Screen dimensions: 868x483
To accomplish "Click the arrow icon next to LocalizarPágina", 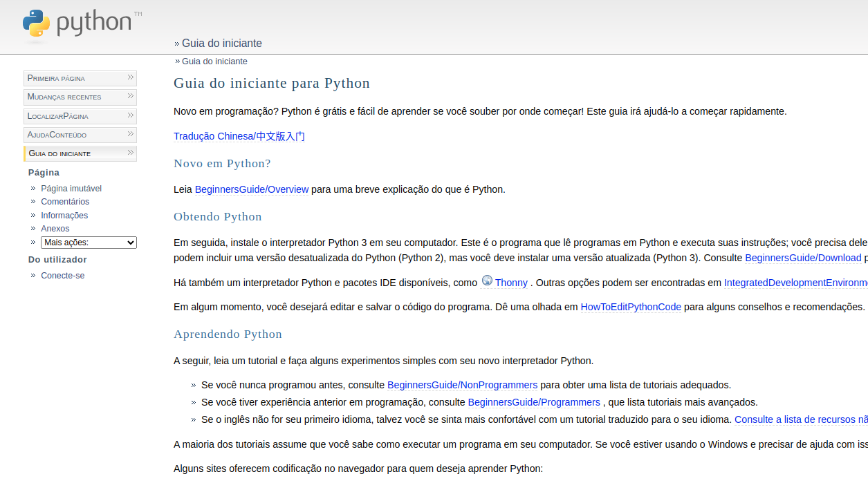I will pos(129,115).
